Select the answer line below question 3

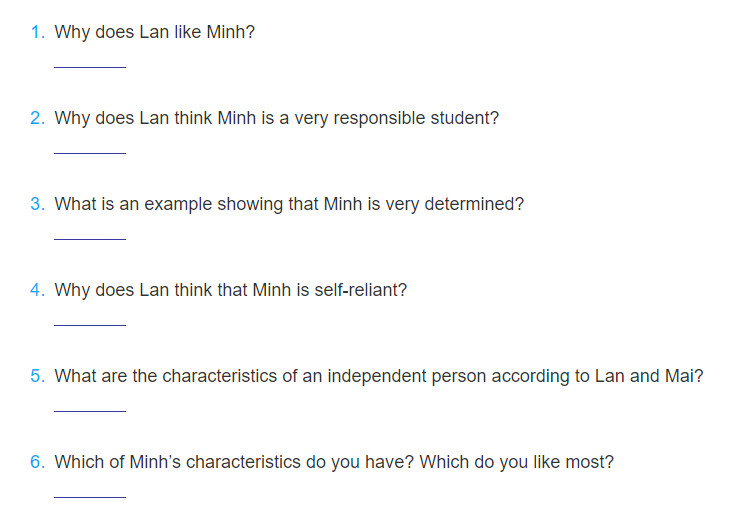point(90,234)
